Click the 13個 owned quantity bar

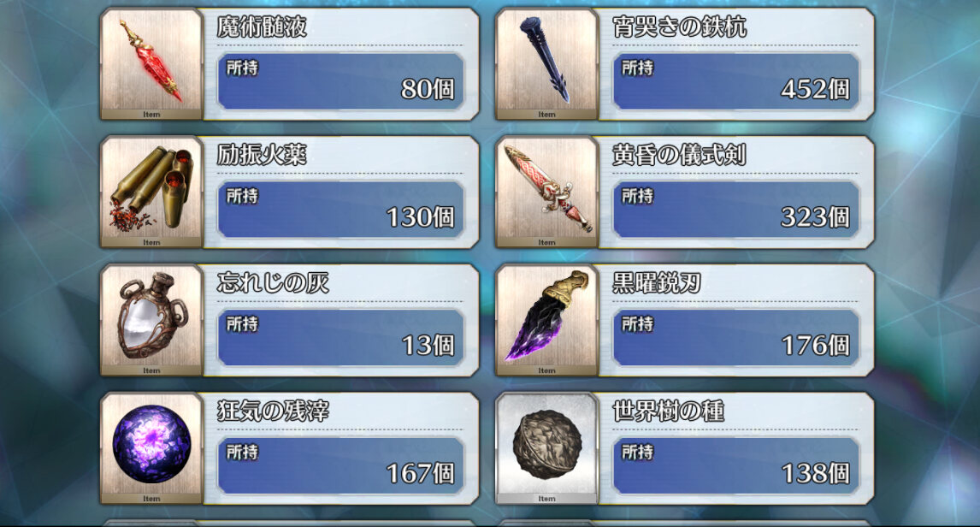pyautogui.click(x=340, y=338)
